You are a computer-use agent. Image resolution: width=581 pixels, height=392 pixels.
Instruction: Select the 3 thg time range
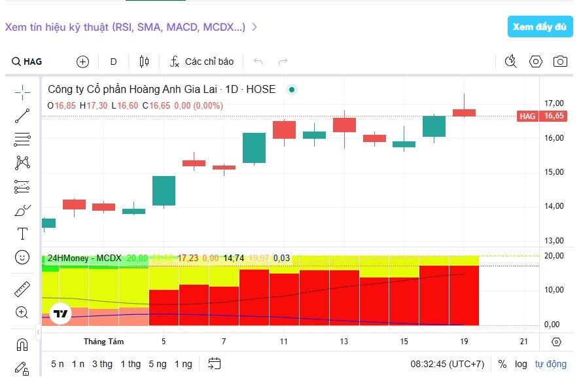102,365
